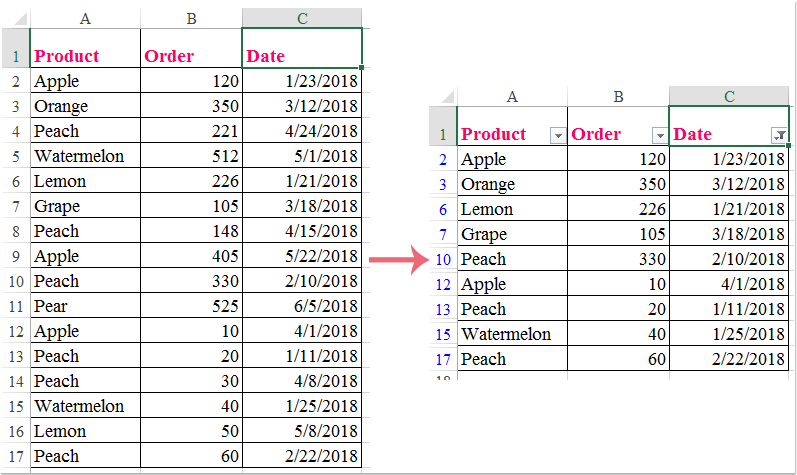
Task: Click the Pear product cell
Action: pos(85,306)
